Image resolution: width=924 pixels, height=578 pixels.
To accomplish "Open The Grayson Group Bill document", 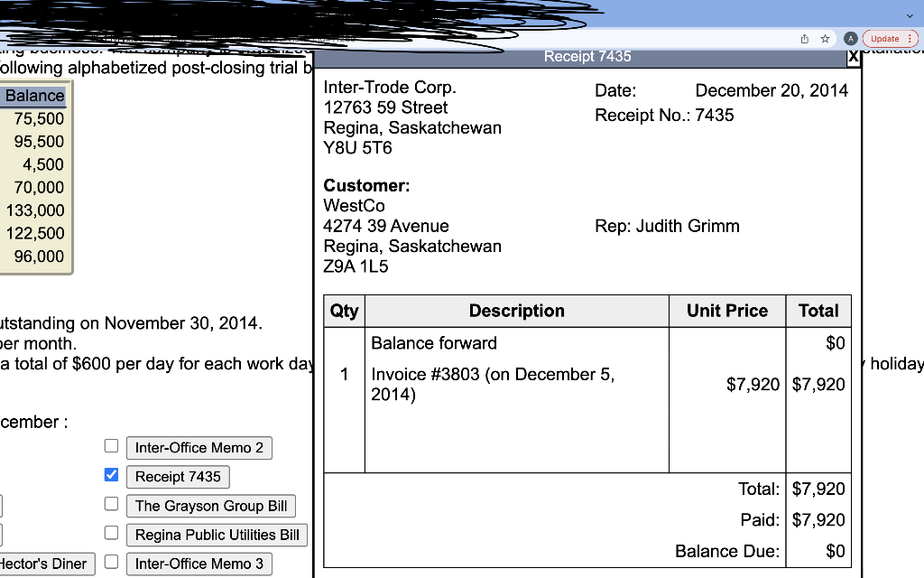I will click(x=210, y=506).
